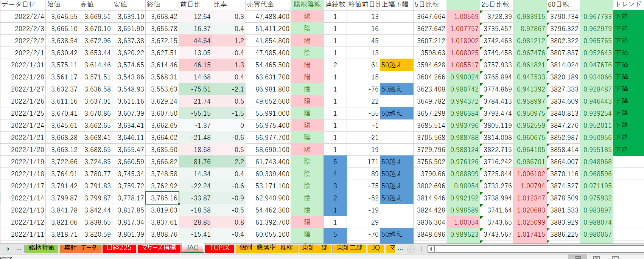Open the マザーズ指標 sheet tab

pos(159,248)
